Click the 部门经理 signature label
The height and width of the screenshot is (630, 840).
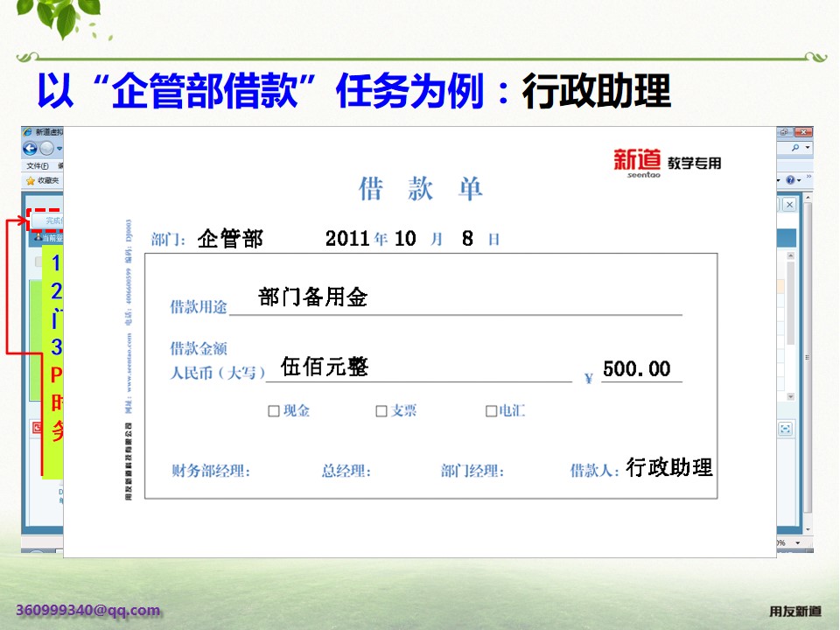pyautogui.click(x=472, y=471)
